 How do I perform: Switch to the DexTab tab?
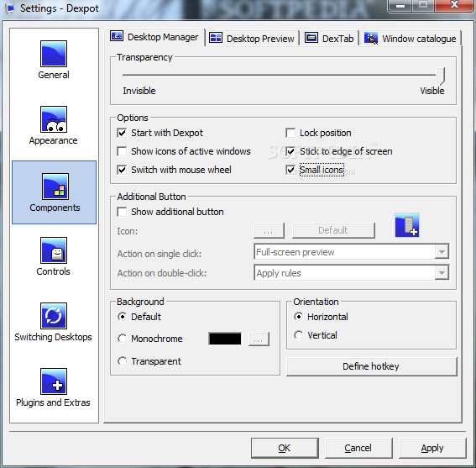point(329,39)
